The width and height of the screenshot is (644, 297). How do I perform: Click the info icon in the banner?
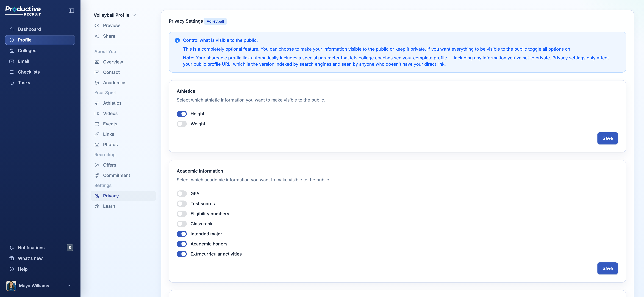[x=177, y=40]
